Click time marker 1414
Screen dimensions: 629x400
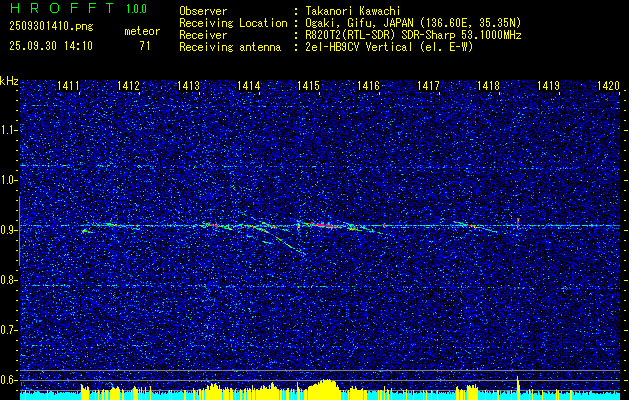coord(248,85)
